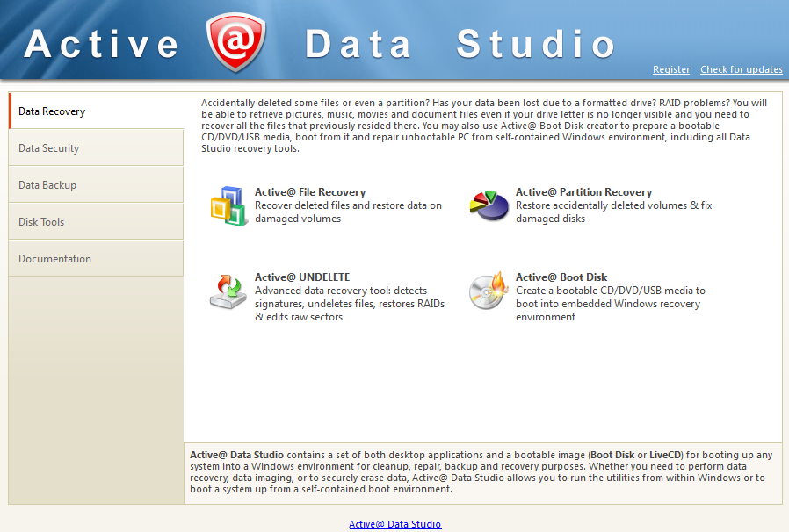Click 'Restore accidentally deleted volumes' description
789x532 pixels.
614,212
